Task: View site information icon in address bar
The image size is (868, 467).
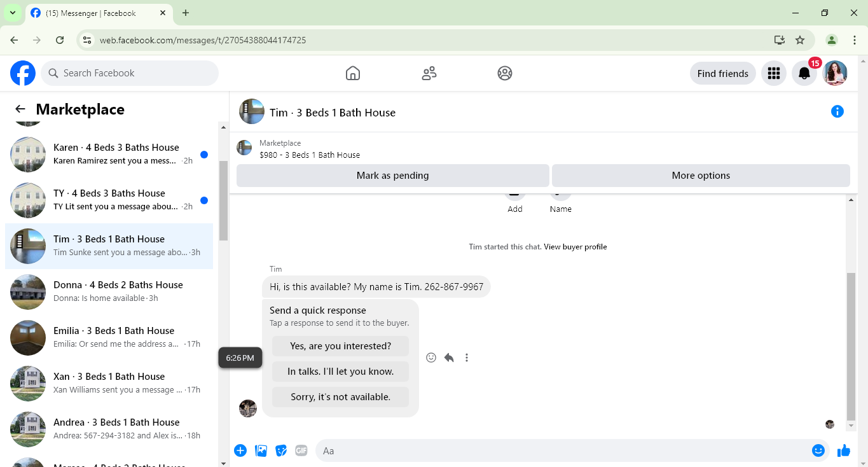Action: pyautogui.click(x=88, y=40)
